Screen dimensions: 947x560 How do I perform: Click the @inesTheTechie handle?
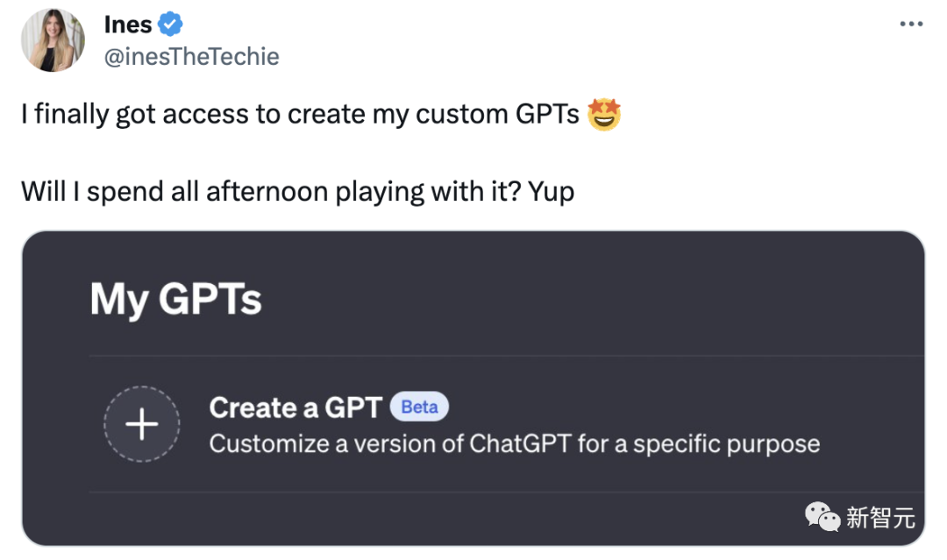click(191, 57)
